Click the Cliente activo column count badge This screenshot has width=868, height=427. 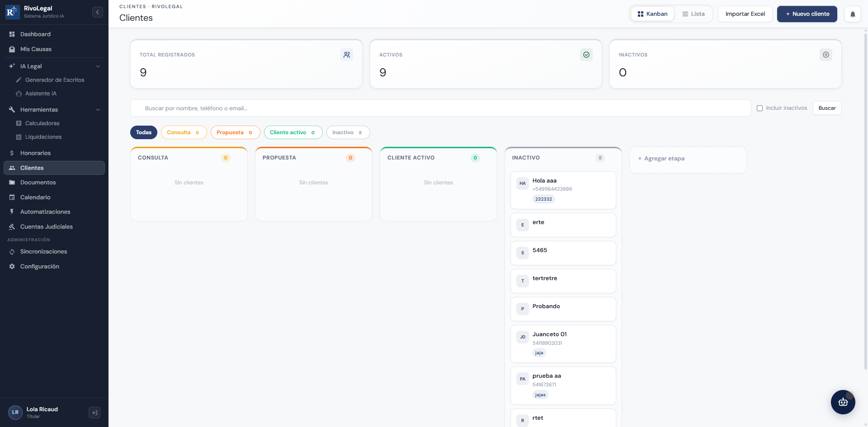(x=475, y=158)
